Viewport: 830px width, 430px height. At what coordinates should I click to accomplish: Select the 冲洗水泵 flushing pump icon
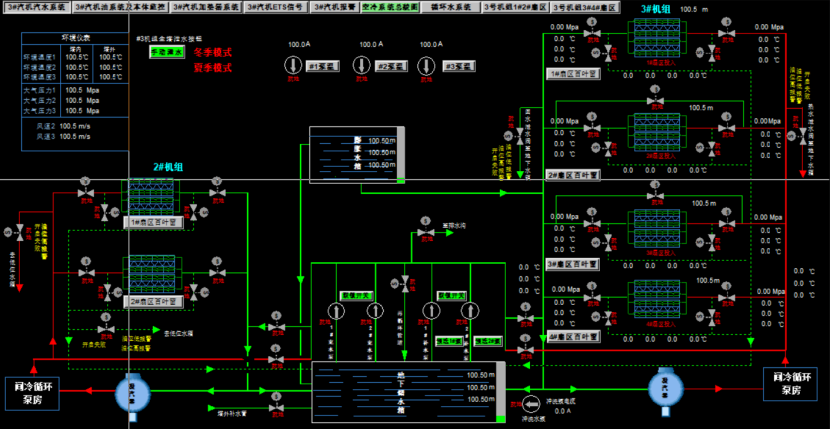click(x=530, y=405)
